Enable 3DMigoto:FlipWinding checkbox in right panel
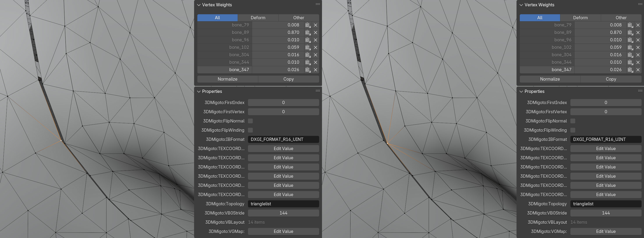This screenshot has height=238, width=644. (573, 130)
